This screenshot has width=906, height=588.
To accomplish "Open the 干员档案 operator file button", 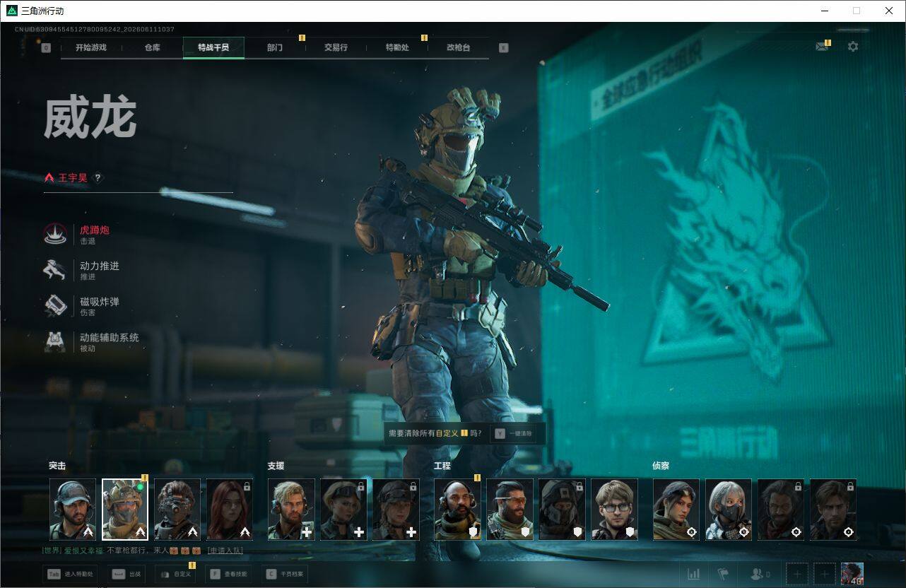I will (284, 575).
